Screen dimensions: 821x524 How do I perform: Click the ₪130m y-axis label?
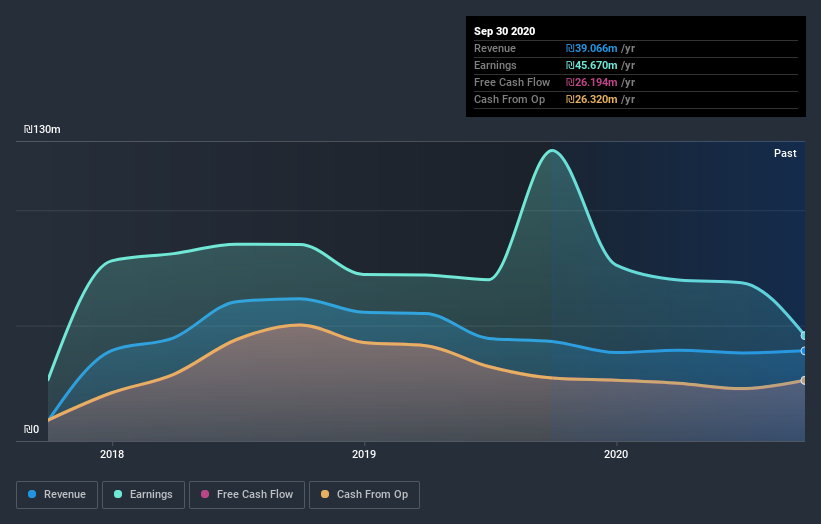[42, 129]
